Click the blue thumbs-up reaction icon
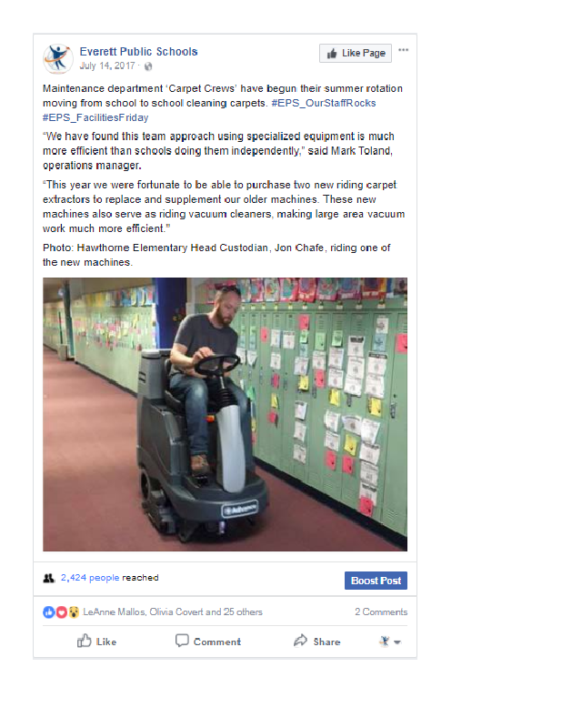Viewport: 562px width, 728px height. [x=49, y=612]
